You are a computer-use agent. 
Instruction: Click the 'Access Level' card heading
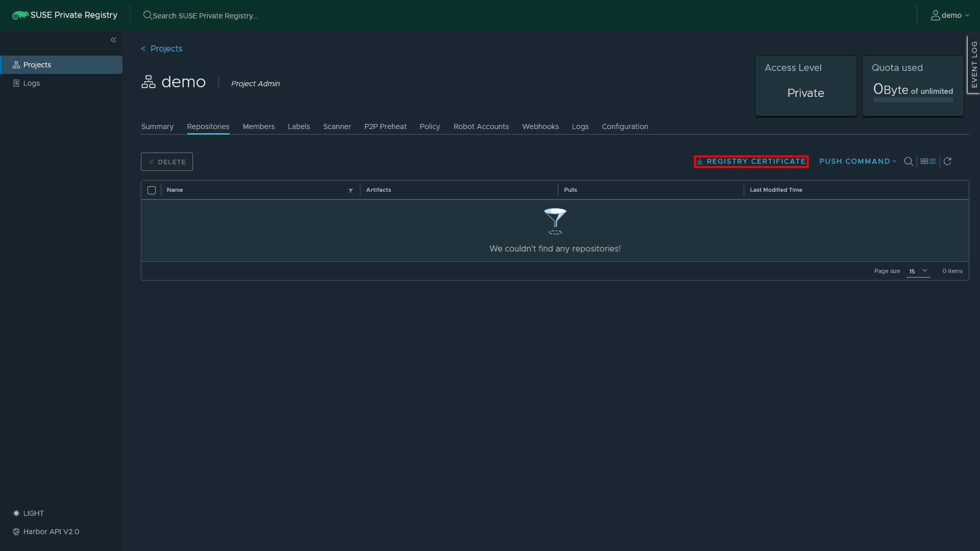[793, 68]
